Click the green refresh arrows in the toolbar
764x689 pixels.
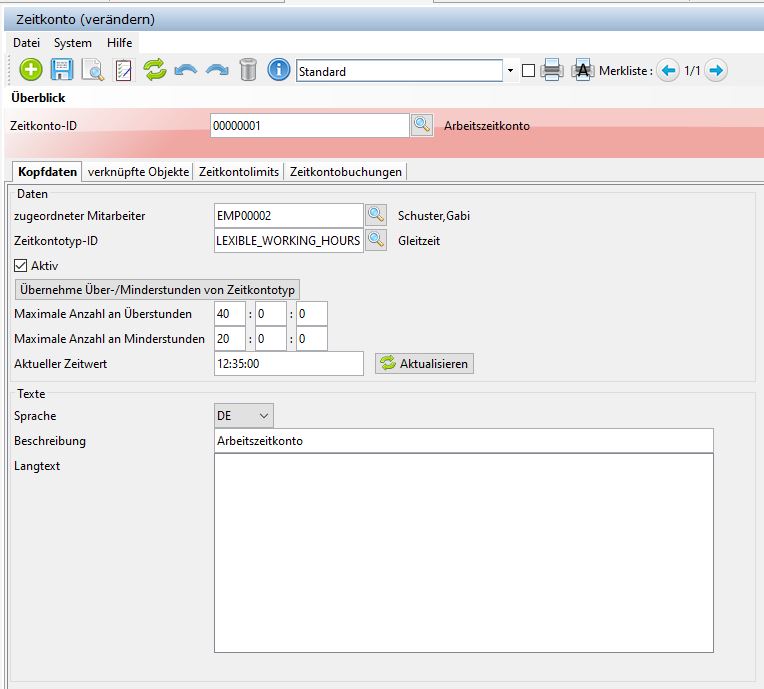click(x=154, y=70)
